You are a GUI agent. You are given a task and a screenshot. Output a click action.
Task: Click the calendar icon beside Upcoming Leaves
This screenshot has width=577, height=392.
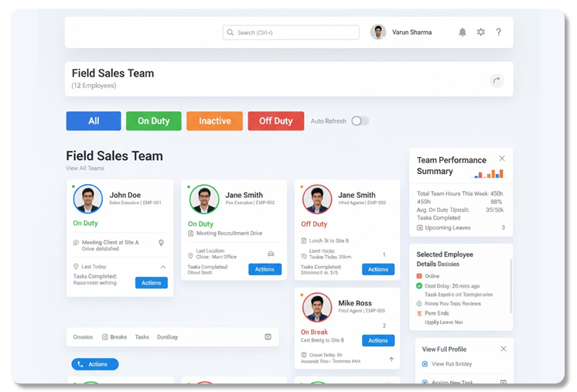coord(420,228)
